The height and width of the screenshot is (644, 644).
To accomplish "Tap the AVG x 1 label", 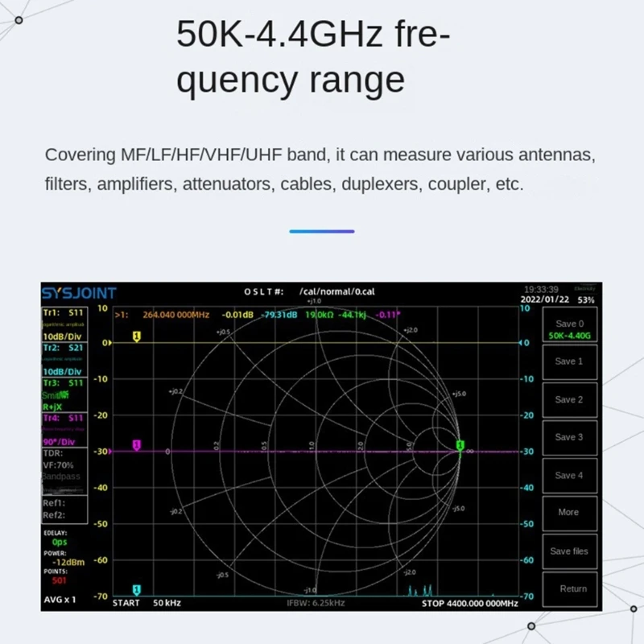I will [60, 600].
